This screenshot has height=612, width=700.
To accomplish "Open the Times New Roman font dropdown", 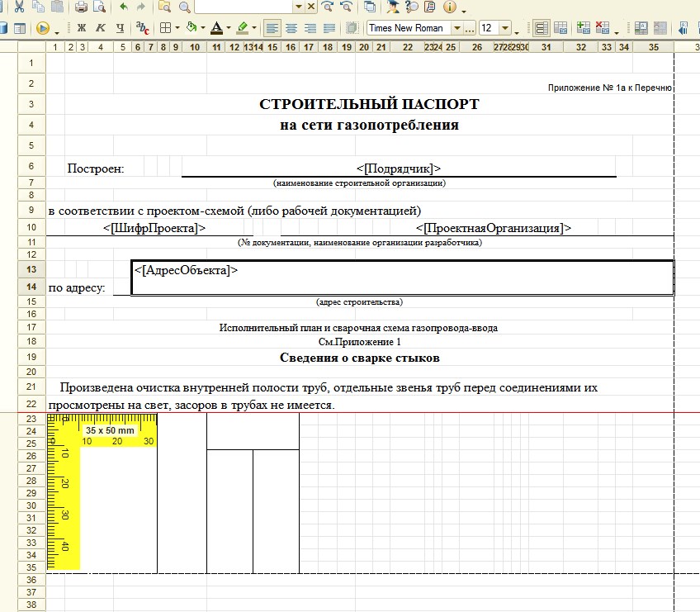I will click(456, 28).
